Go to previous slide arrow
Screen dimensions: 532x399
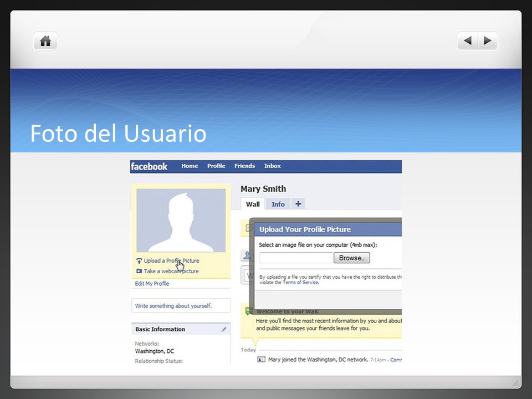468,40
